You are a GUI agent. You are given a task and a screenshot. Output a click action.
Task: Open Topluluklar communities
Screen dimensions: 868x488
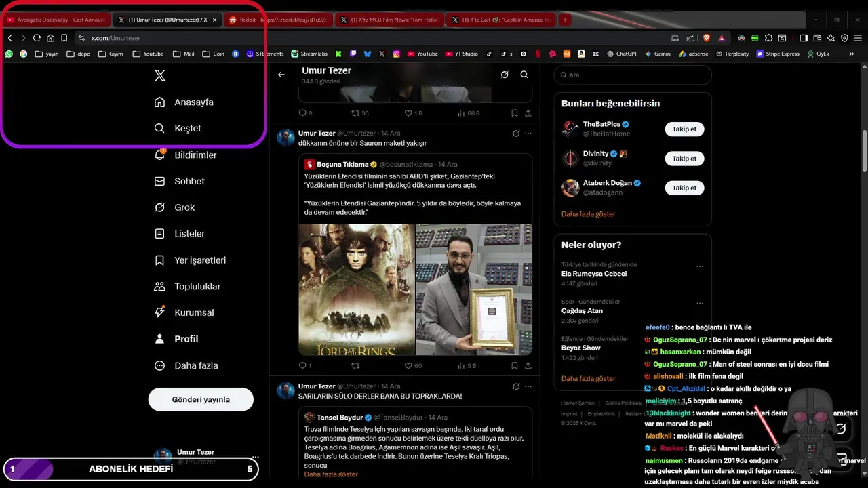click(188, 286)
